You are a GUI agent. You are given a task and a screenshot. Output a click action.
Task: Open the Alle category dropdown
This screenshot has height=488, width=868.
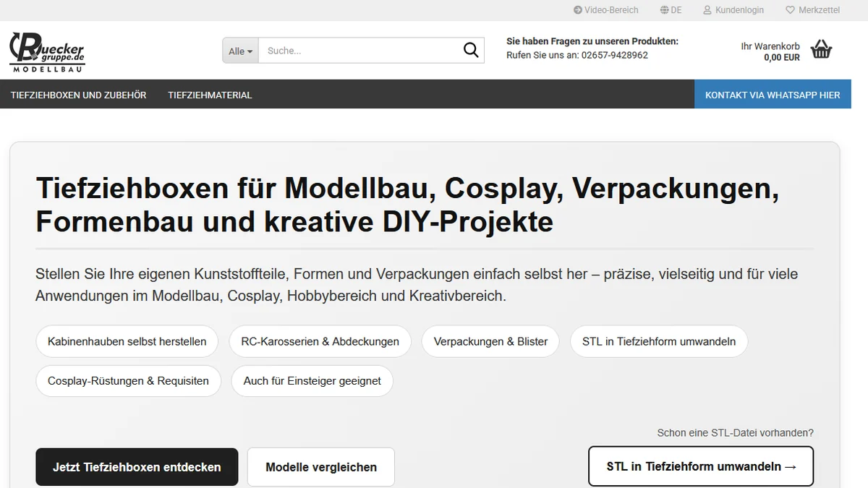[x=240, y=51]
